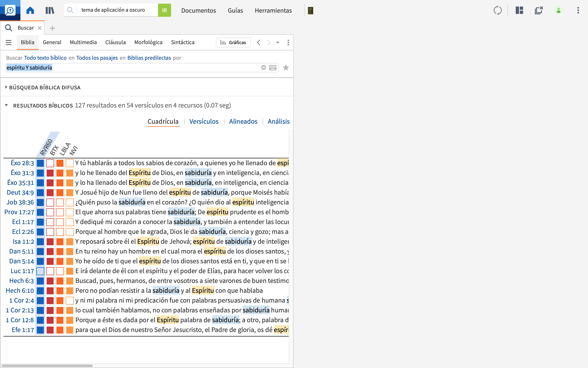Collapse Resultados Bíblicos section
588x368 pixels.
[7, 105]
